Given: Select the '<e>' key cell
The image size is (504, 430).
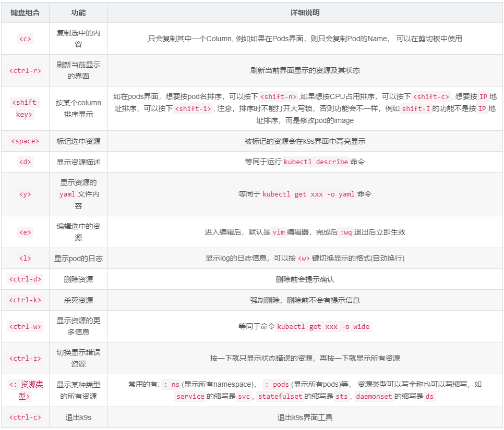Looking at the screenshot, I should [25, 232].
